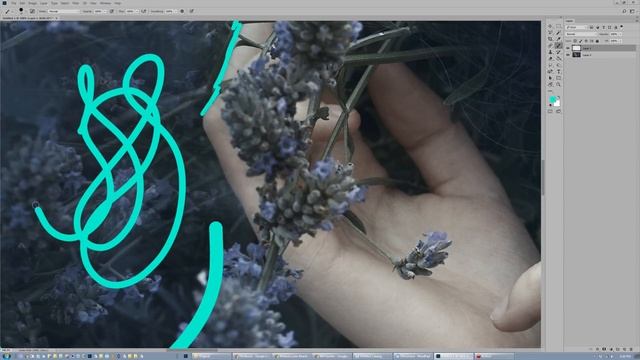Select the History Brush tool
The height and width of the screenshot is (360, 640).
(558, 52)
